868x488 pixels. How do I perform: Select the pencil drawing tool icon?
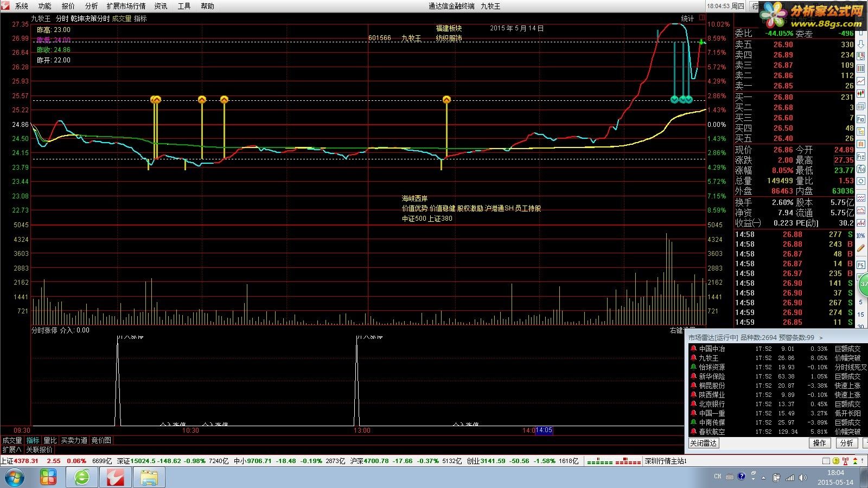pyautogui.click(x=861, y=248)
